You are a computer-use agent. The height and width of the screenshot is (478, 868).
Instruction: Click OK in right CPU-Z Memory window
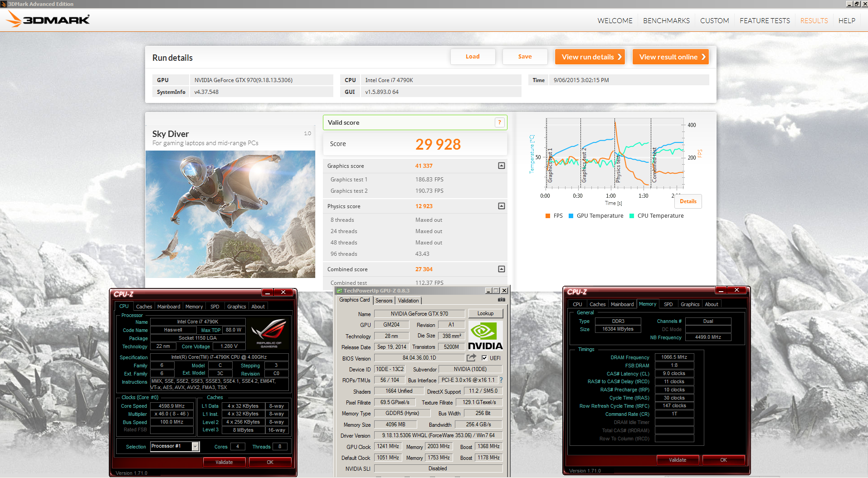point(723,460)
